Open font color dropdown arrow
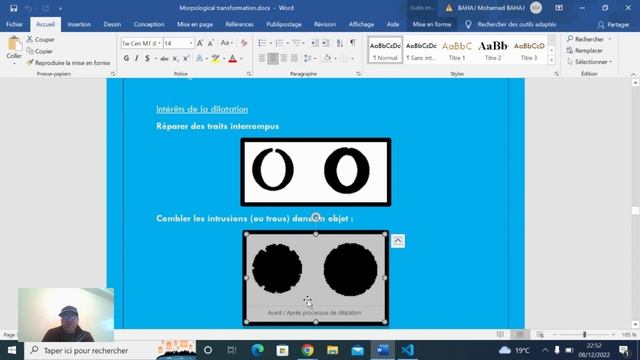 pos(241,58)
